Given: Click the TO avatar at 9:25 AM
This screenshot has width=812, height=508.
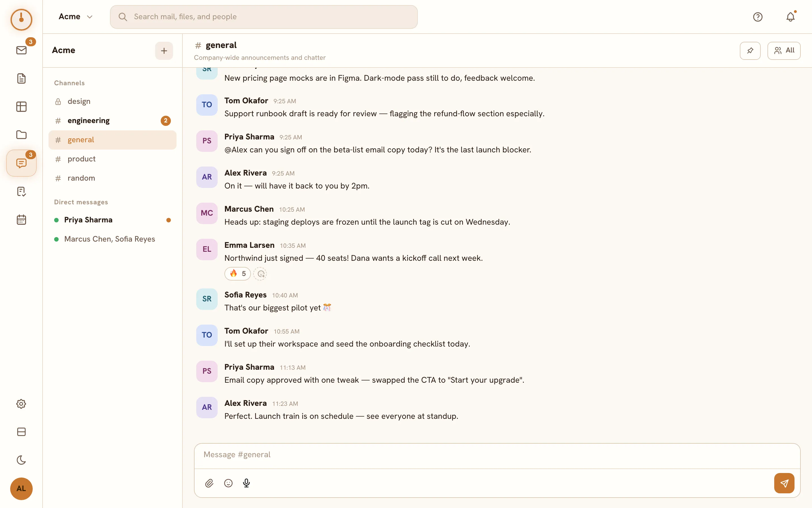Looking at the screenshot, I should tap(207, 105).
